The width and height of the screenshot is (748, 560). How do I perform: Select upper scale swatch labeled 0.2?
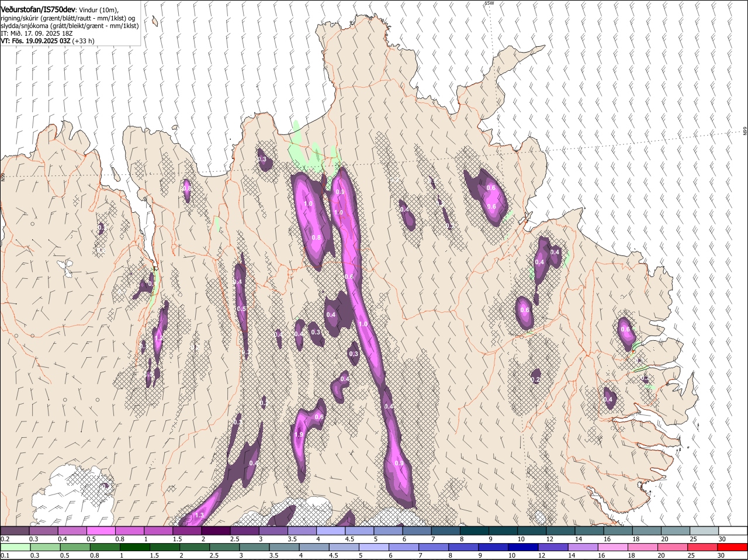15,530
